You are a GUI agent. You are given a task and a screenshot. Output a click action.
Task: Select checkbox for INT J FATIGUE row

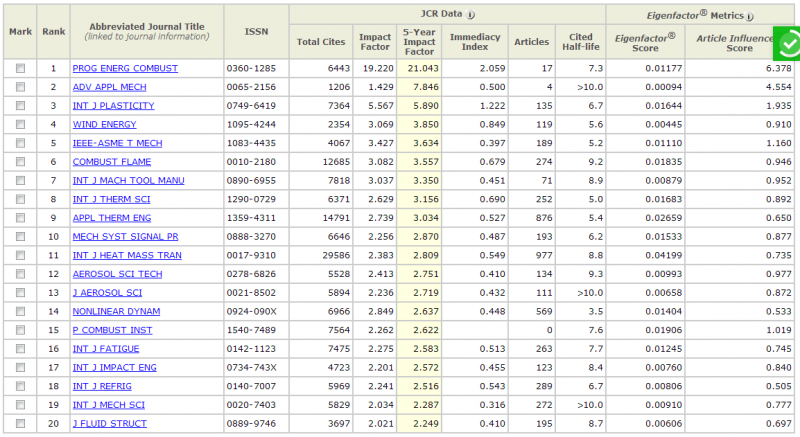[x=20, y=348]
